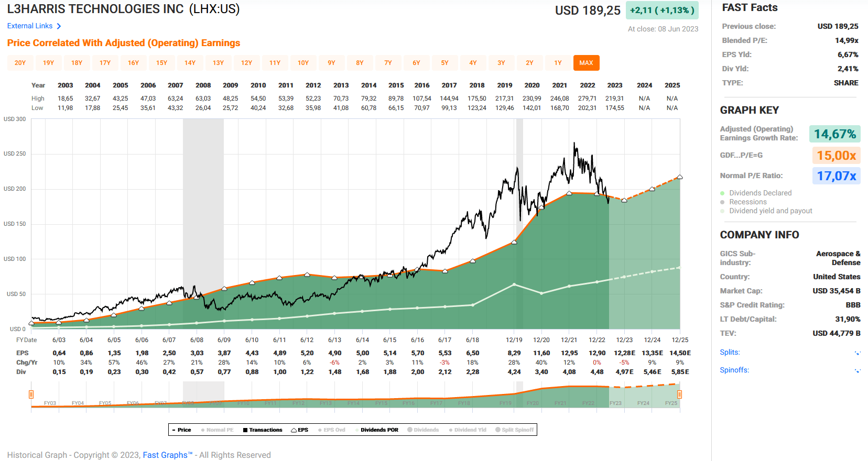The height and width of the screenshot is (461, 868).
Task: Click the 6/13 Chg/Yr value -6%
Action: click(334, 363)
